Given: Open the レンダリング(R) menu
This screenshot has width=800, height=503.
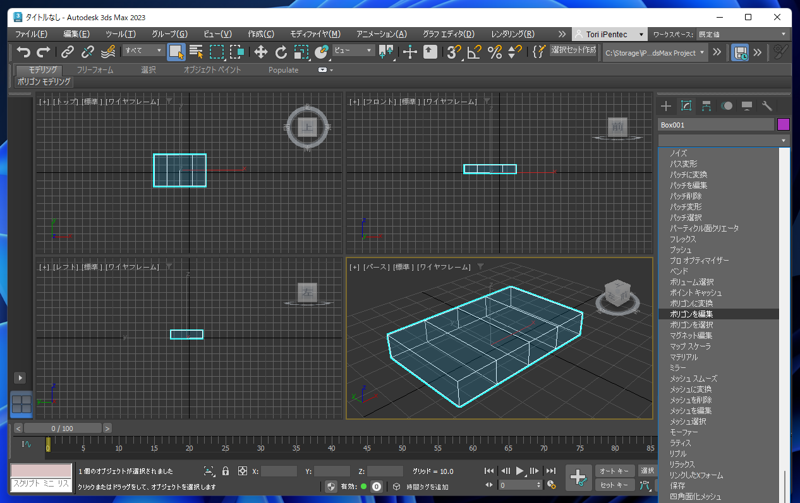Looking at the screenshot, I should pyautogui.click(x=512, y=34).
